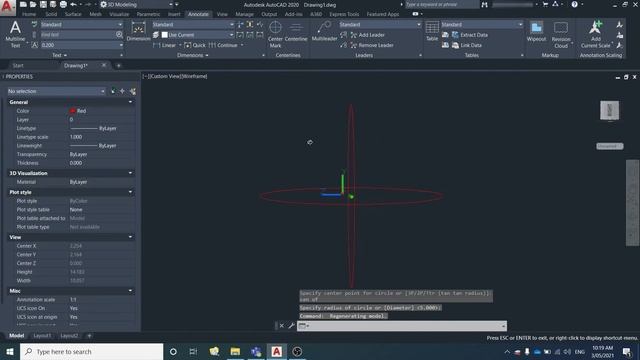The width and height of the screenshot is (640, 360).
Task: Click the Select Objects icon in Properties panel
Action: click(x=122, y=91)
